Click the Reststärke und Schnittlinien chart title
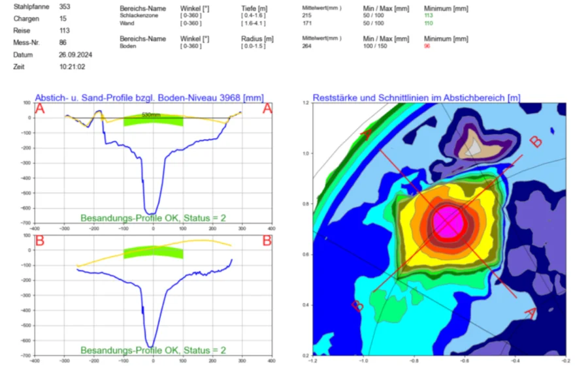 coord(416,97)
